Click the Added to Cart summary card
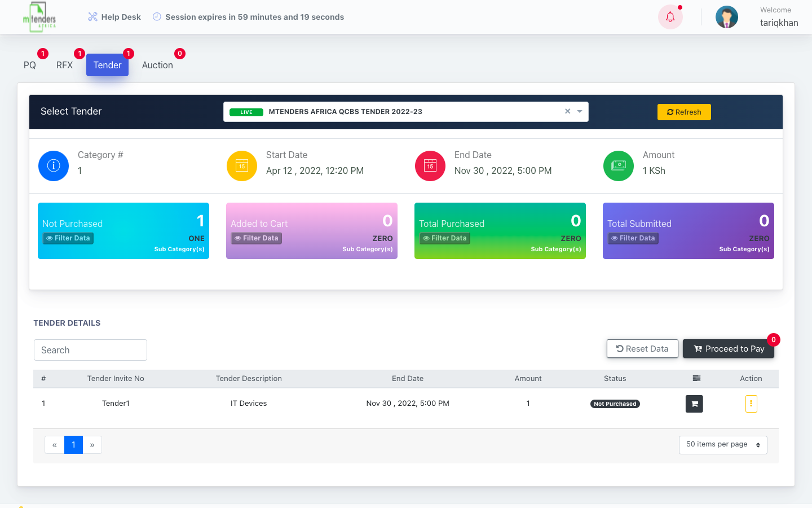 (x=312, y=231)
